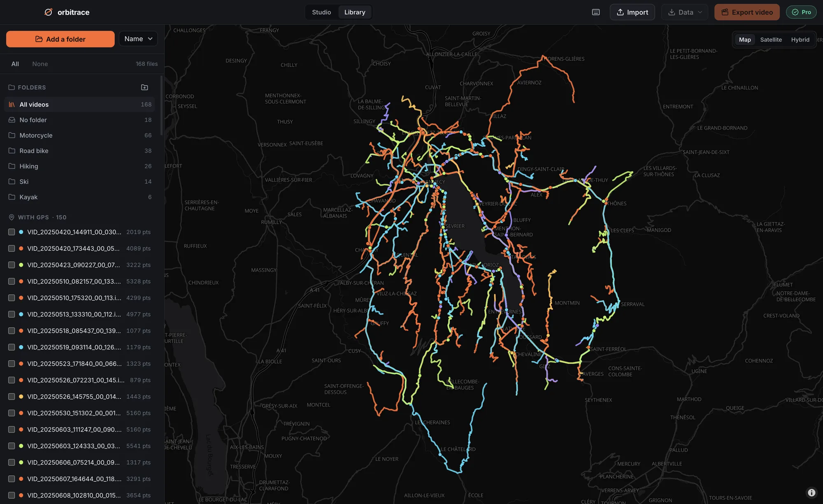
Task: Click the new folder icon beside FOLDERS
Action: pos(144,87)
